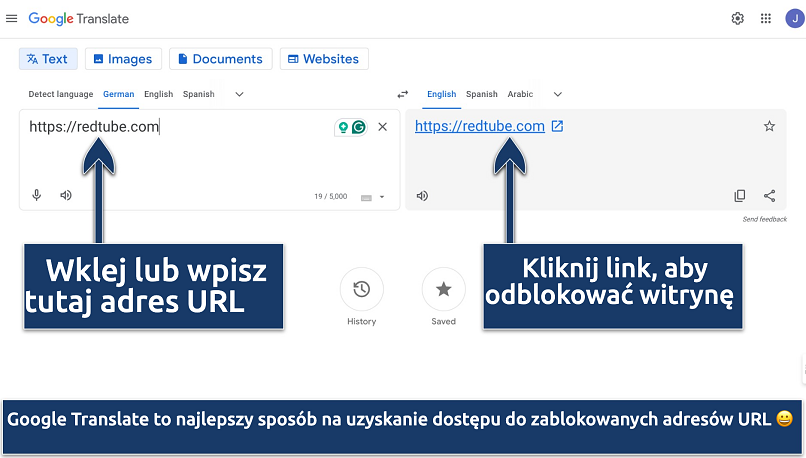Select Spanish as source language
The width and height of the screenshot is (806, 458).
(x=198, y=94)
